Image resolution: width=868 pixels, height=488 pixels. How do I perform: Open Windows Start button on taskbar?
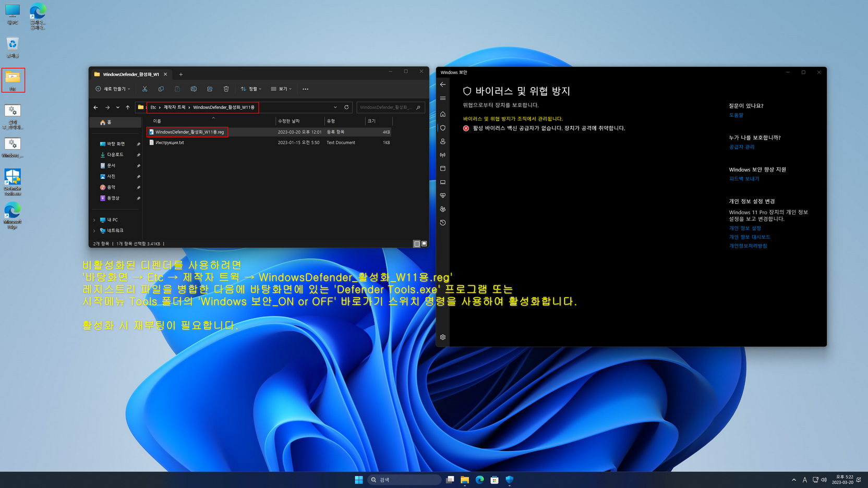pos(359,480)
